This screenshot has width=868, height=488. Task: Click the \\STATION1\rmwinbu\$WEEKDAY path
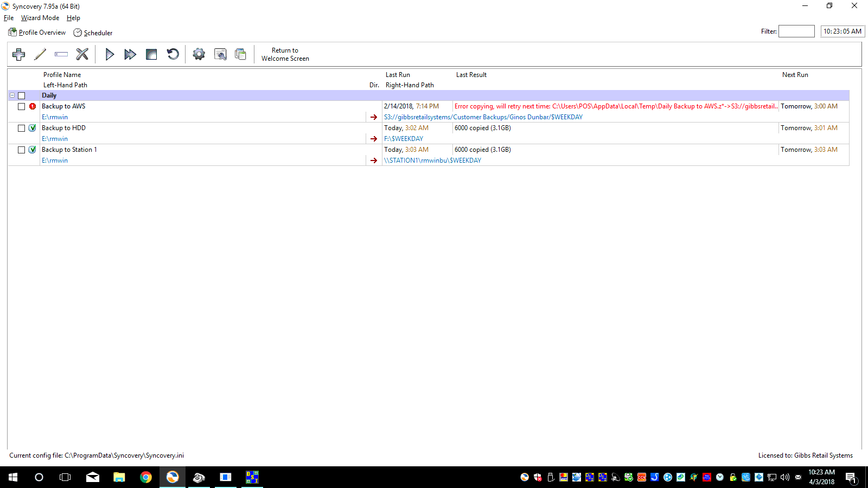tap(432, 160)
